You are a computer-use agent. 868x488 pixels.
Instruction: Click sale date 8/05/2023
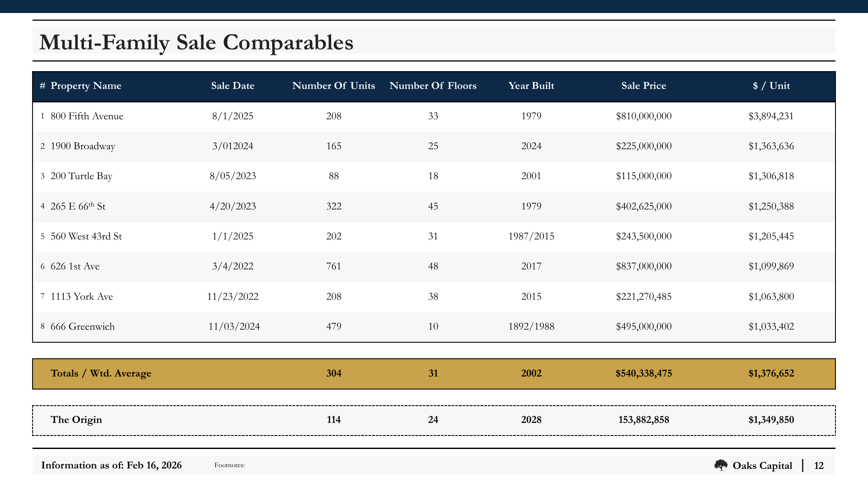coord(233,176)
